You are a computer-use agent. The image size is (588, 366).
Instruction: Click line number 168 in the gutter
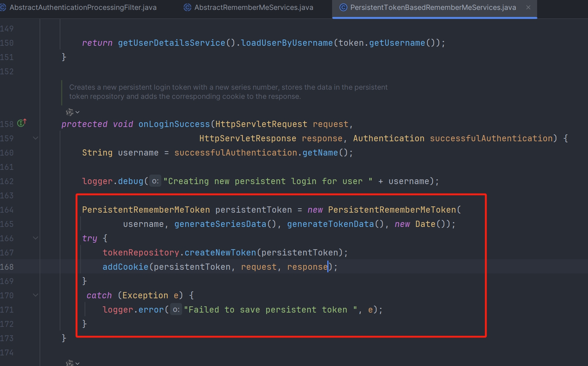click(x=7, y=267)
